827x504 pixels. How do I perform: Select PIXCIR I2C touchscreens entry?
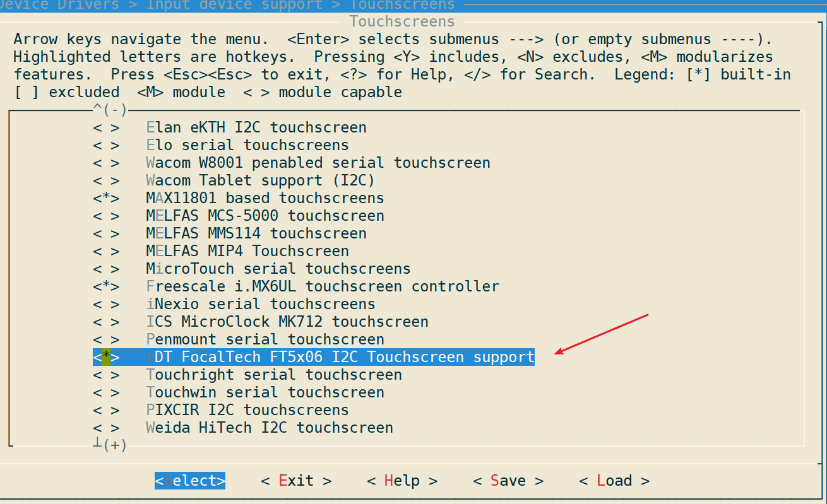click(247, 410)
